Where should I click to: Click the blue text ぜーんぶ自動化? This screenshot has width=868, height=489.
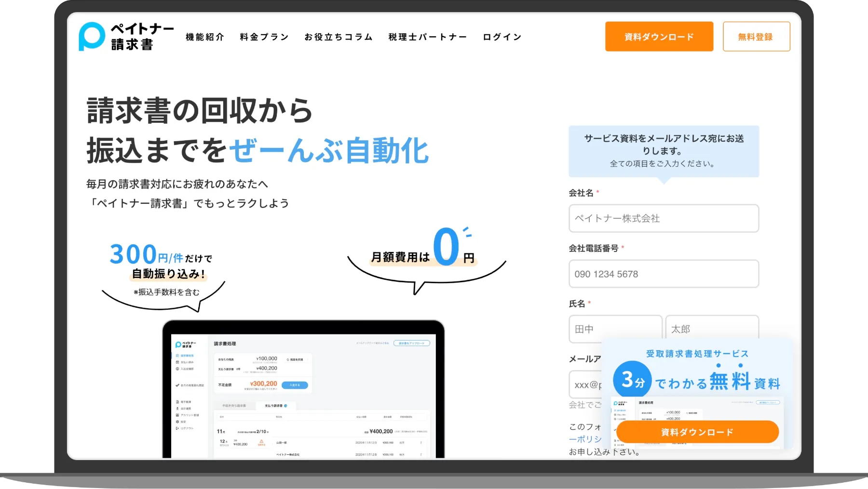tap(328, 150)
